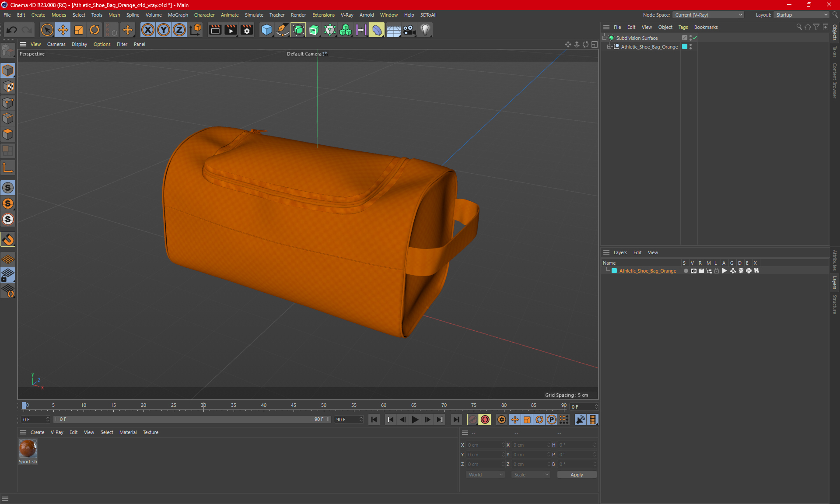Click the Apply button
Screen dimensions: 840x504
pos(577,475)
